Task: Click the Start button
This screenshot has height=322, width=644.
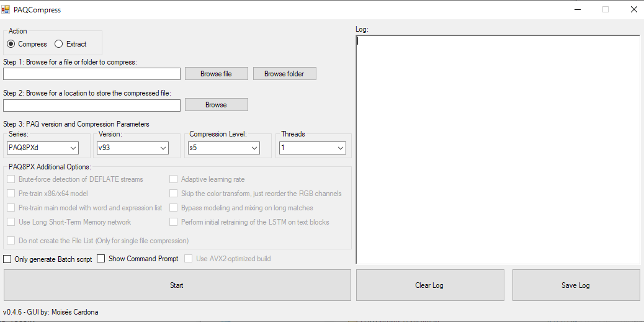Action: point(177,285)
